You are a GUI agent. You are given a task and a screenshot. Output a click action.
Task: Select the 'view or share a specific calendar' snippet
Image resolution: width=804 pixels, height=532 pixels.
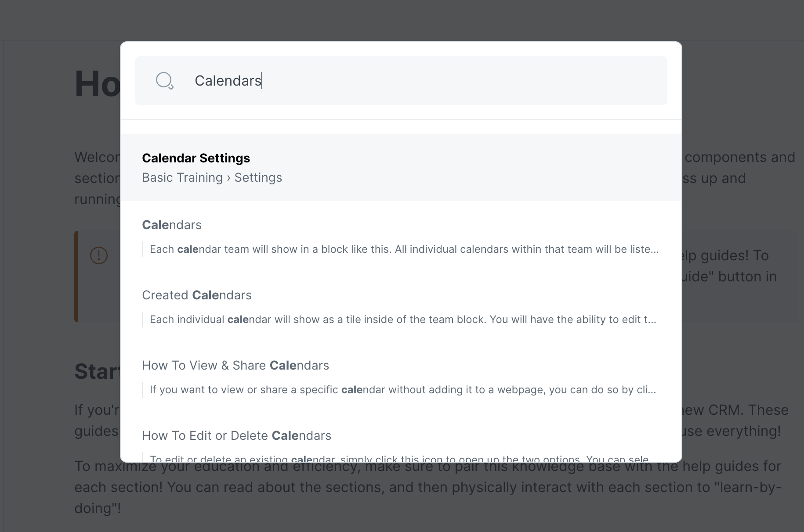402,390
